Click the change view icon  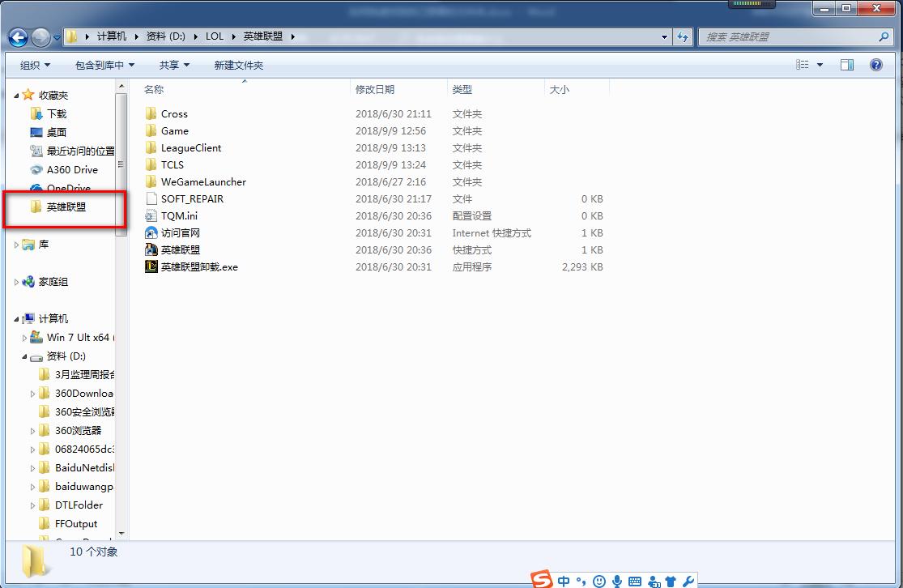tap(803, 65)
